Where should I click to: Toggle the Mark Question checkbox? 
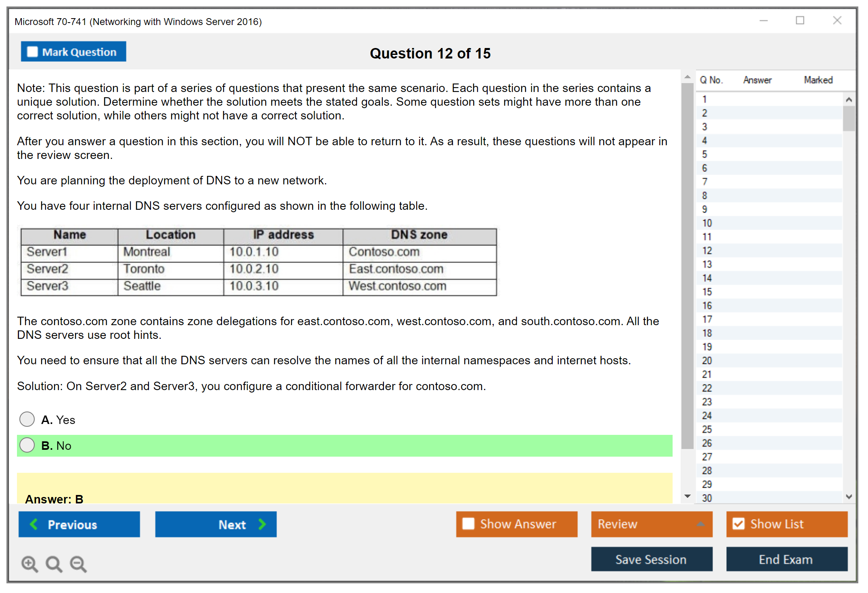pos(32,52)
